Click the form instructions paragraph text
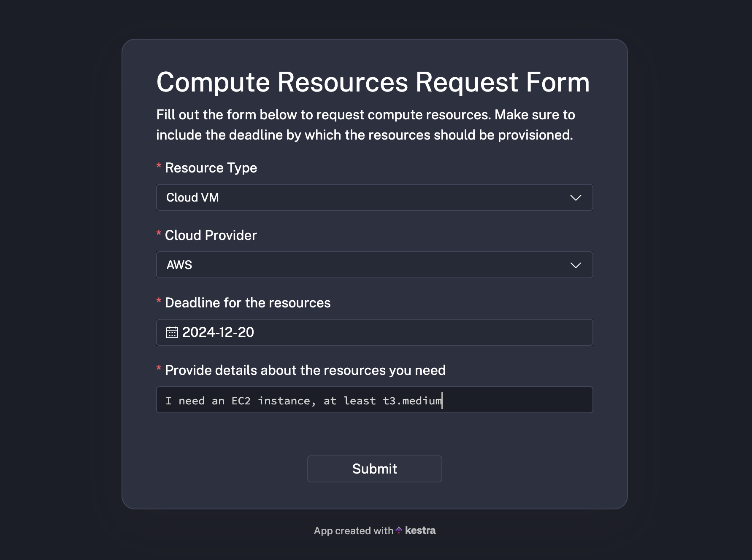Screen dimensions: 752x560 (x=365, y=125)
